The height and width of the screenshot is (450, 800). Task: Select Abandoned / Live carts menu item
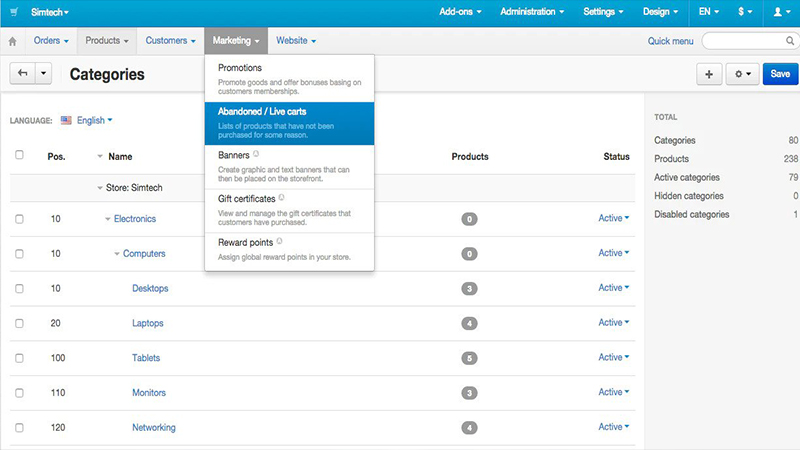(289, 123)
